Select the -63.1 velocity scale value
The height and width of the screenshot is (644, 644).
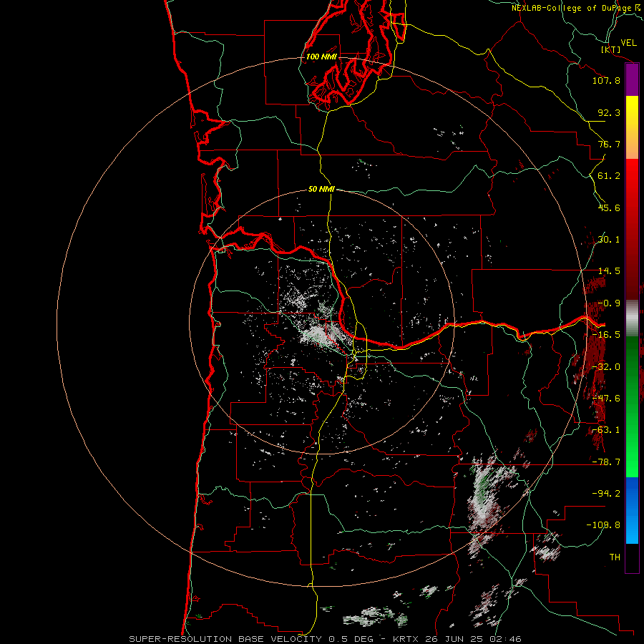(606, 430)
